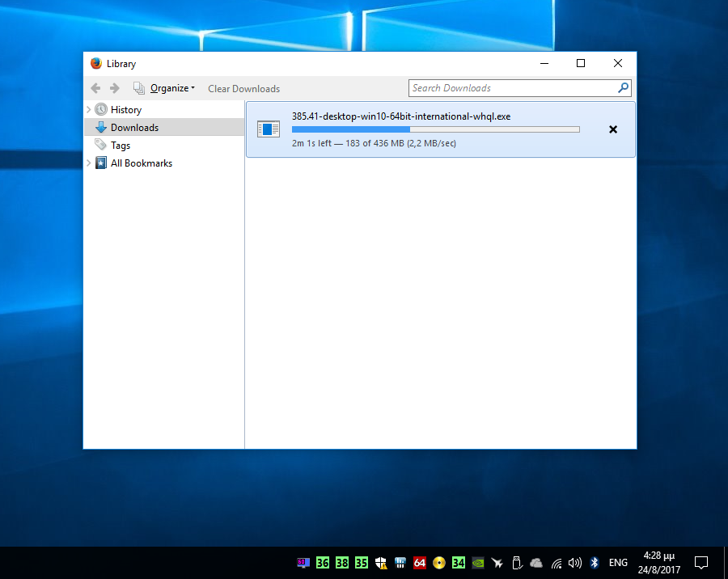
Task: Click the download progress bar
Action: coord(435,129)
